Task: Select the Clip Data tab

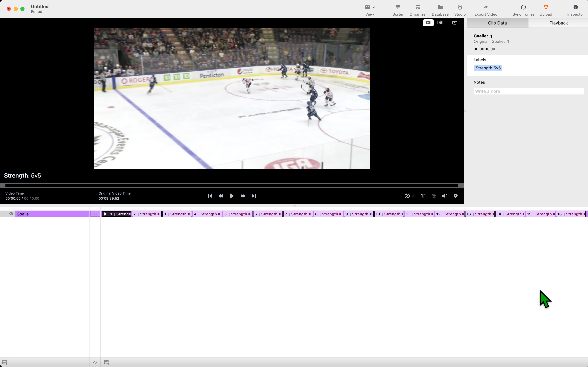Action: coord(497,23)
